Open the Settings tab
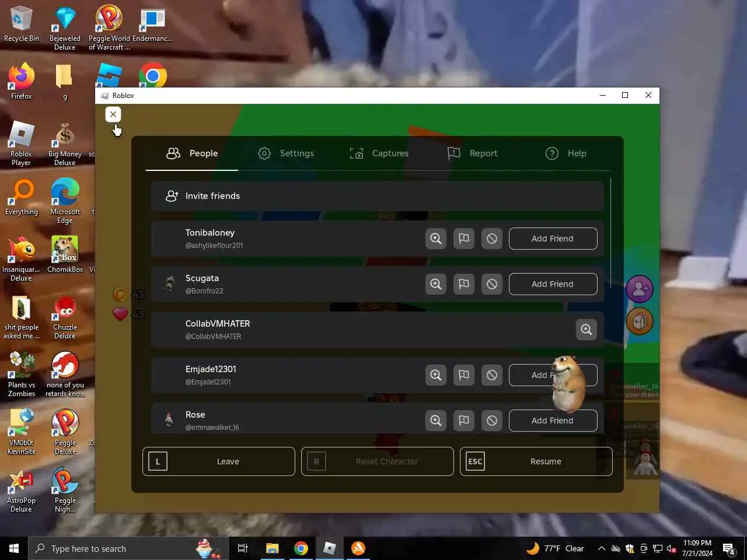 point(286,153)
